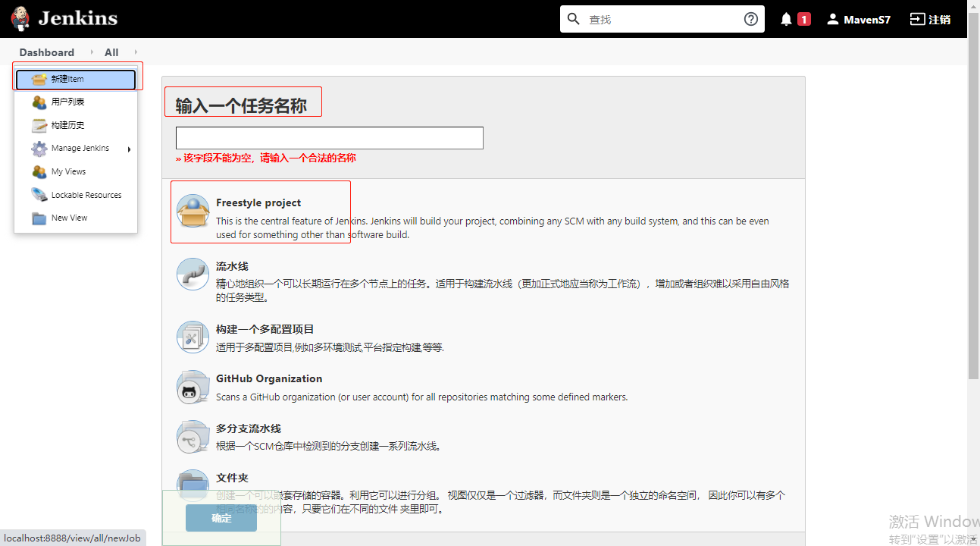Open the All breadcrumb view
The height and width of the screenshot is (546, 980).
(x=111, y=52)
